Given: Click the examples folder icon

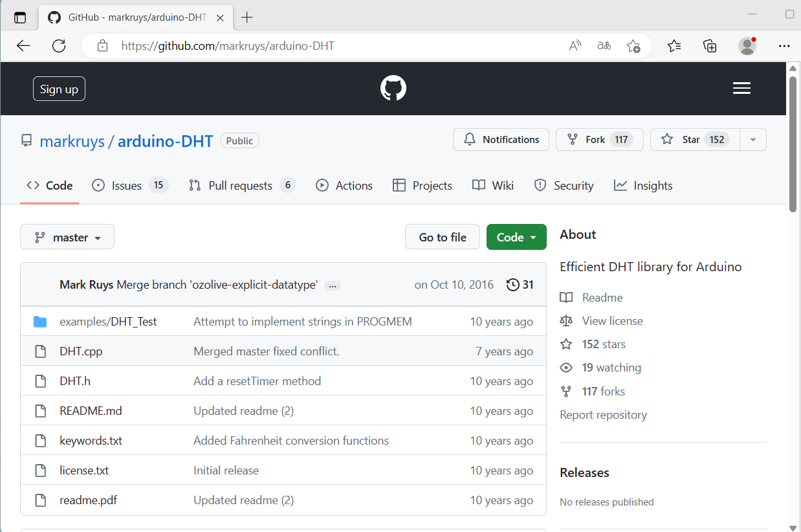Looking at the screenshot, I should pos(40,322).
